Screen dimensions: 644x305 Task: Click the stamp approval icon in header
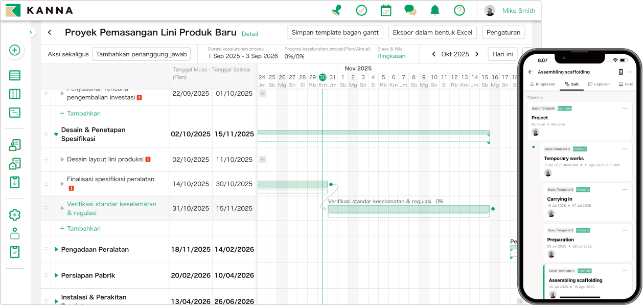click(x=336, y=10)
